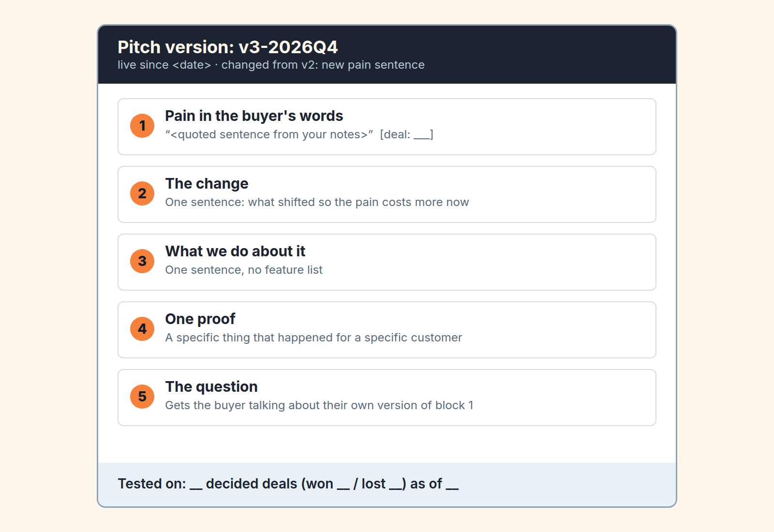Image resolution: width=774 pixels, height=532 pixels.
Task: Click 'One sentence, no feature list' description
Action: (x=244, y=270)
